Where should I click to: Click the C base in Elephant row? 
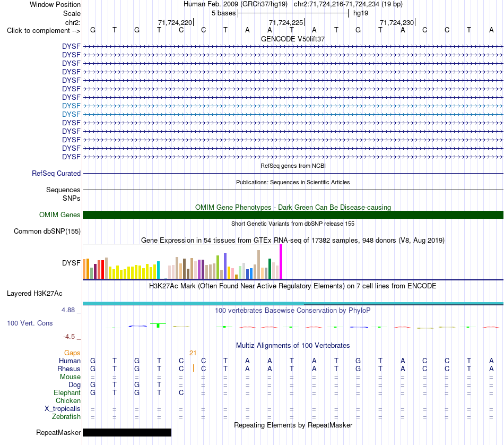pos(181,392)
